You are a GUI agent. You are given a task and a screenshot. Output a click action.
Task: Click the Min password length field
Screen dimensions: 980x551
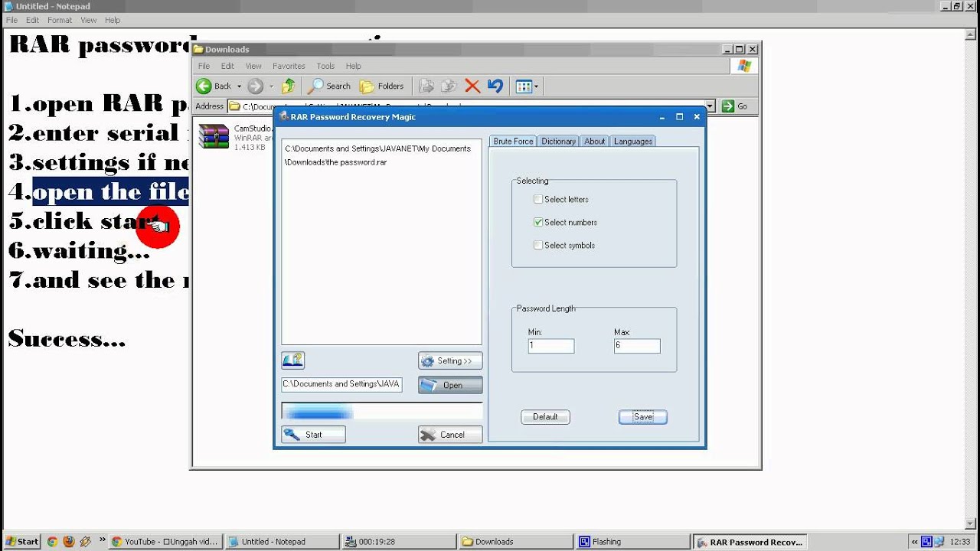point(551,346)
